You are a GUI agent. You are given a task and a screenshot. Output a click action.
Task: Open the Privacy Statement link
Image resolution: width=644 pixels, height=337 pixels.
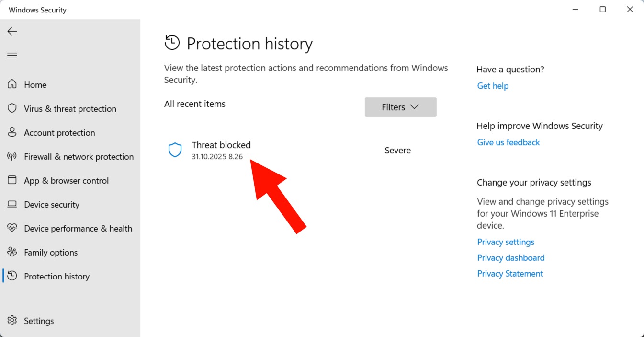pyautogui.click(x=510, y=274)
